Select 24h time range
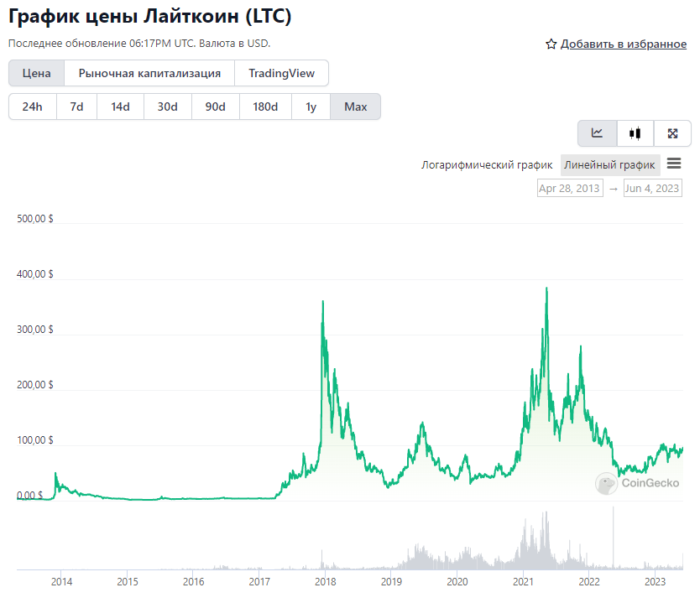The image size is (700, 603). 32,107
